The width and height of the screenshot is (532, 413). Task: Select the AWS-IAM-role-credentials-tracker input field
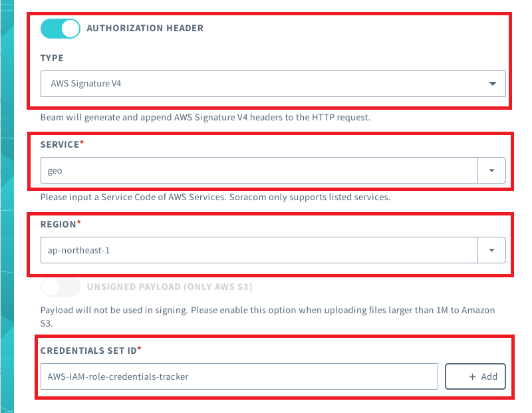point(239,376)
